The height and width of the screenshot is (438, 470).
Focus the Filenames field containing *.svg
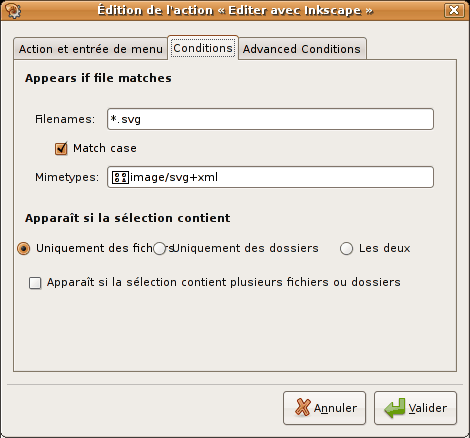(270, 119)
